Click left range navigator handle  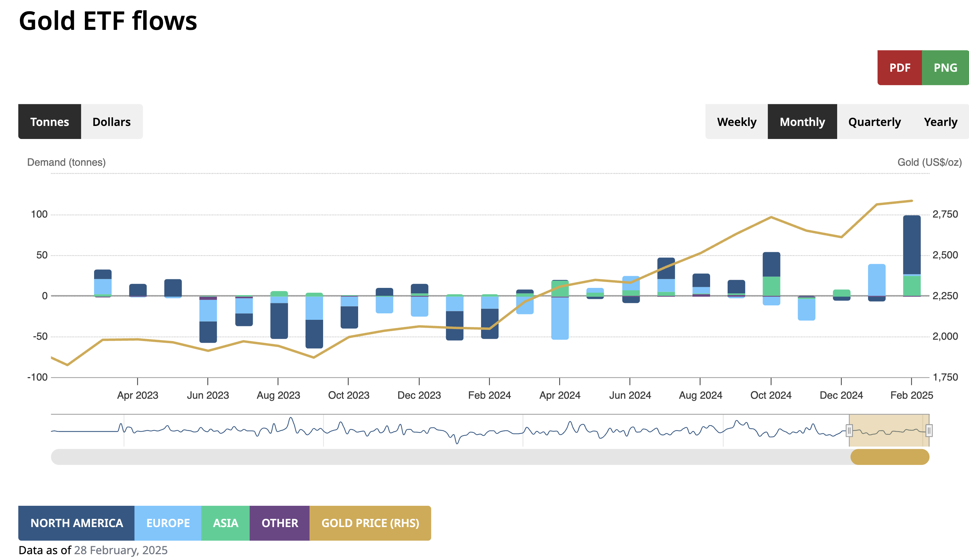tap(849, 431)
